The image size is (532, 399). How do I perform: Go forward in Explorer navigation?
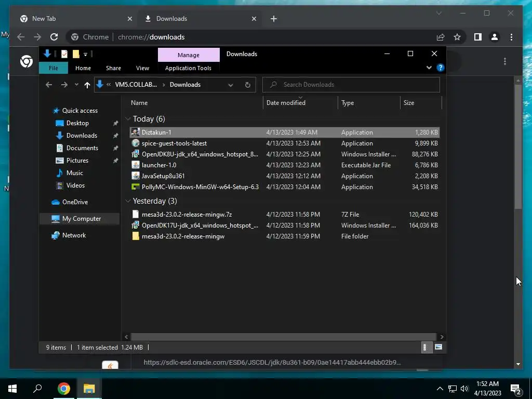coord(64,85)
